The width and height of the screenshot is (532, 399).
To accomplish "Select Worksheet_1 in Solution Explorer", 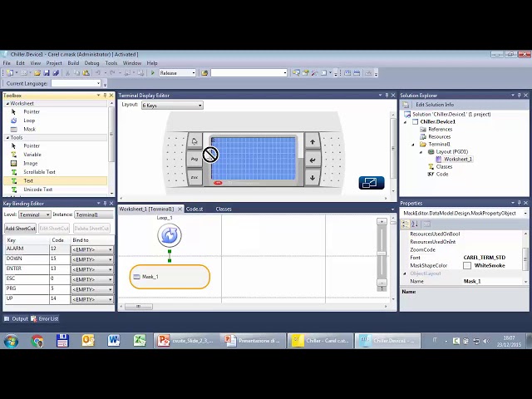I will tap(457, 159).
